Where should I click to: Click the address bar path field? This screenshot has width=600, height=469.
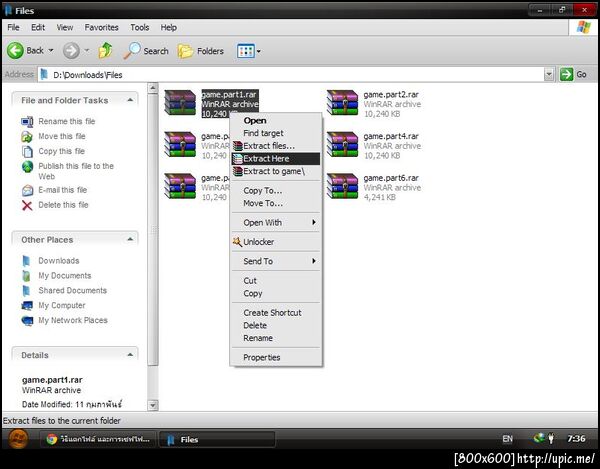[291, 75]
